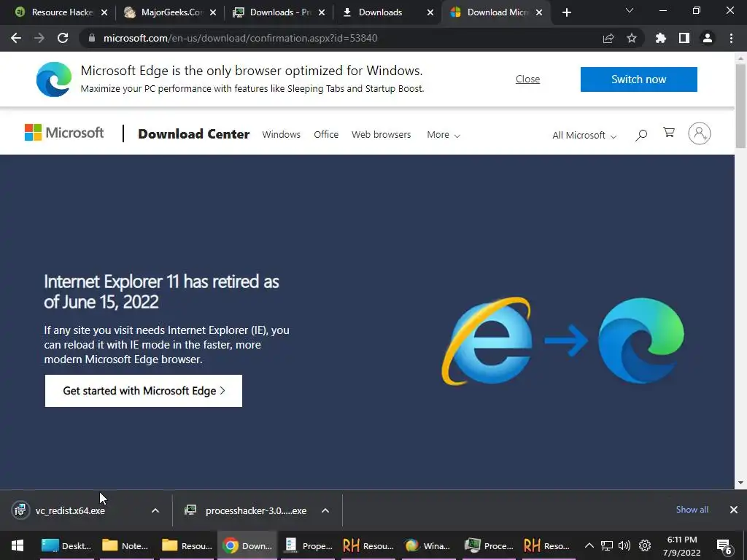This screenshot has width=747, height=560.
Task: Open the Windows Start menu
Action: click(18, 545)
